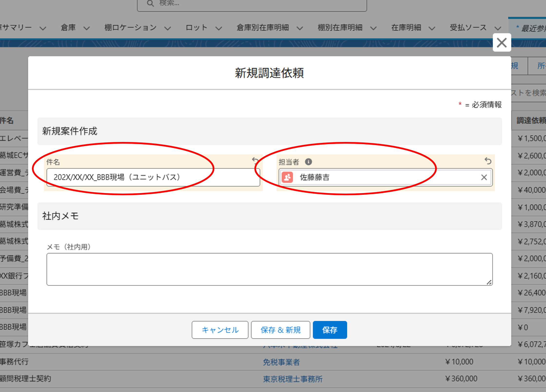Open the 受払ソース tab
The image size is (546, 392).
tap(468, 28)
